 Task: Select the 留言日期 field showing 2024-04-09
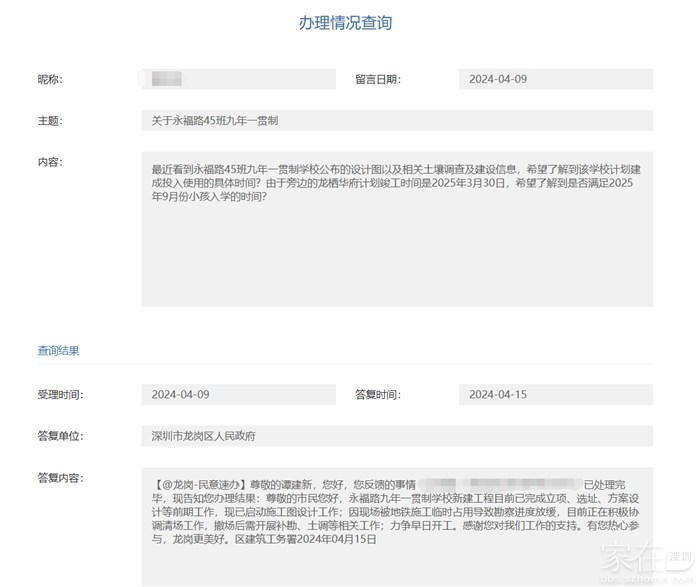[555, 79]
